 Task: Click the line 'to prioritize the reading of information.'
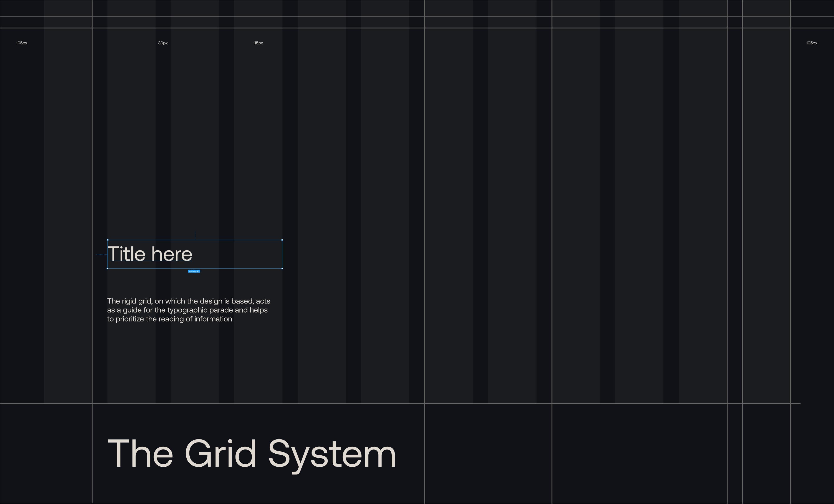pos(170,319)
